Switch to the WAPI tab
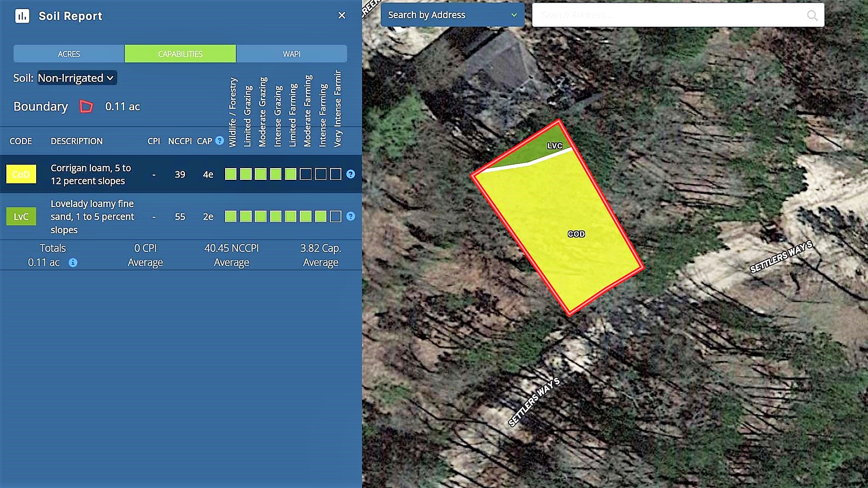 292,54
